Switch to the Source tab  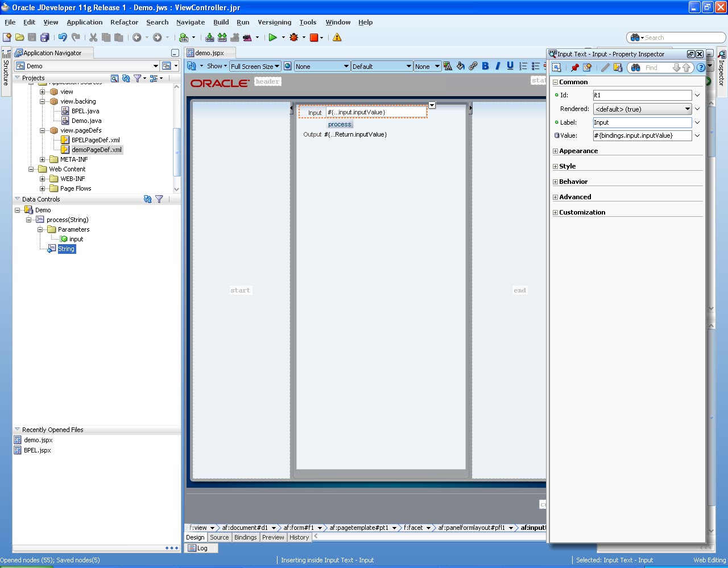[x=219, y=537]
